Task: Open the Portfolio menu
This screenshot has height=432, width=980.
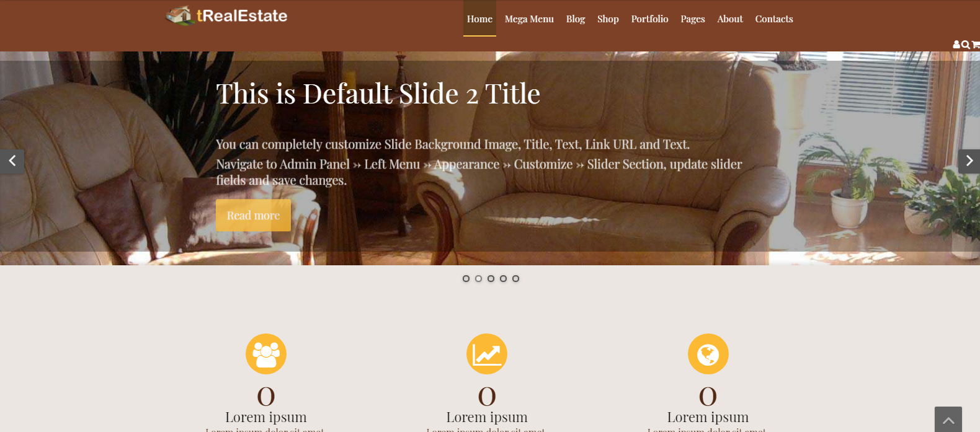Action: click(649, 19)
